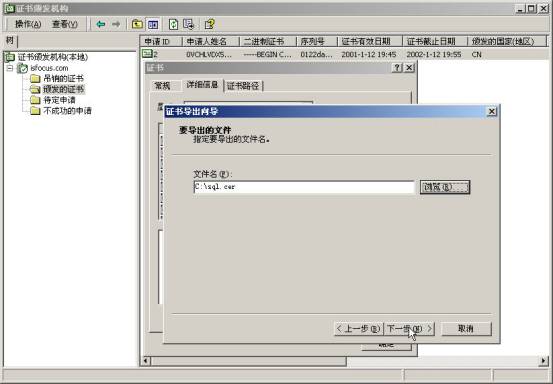The width and height of the screenshot is (553, 384).
Task: Switch to 常规 tab in 证书 dialog
Action: (x=162, y=86)
